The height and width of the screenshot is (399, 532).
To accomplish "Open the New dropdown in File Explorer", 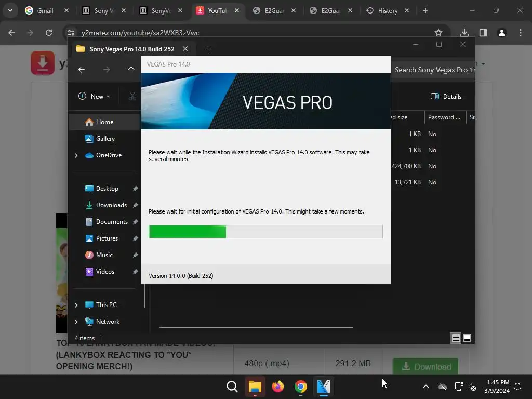I will [95, 96].
